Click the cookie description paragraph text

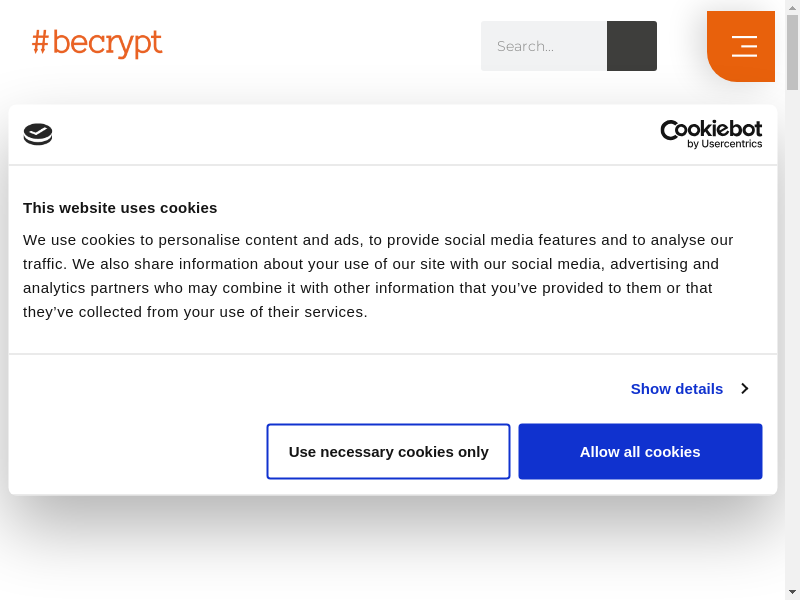(x=378, y=275)
